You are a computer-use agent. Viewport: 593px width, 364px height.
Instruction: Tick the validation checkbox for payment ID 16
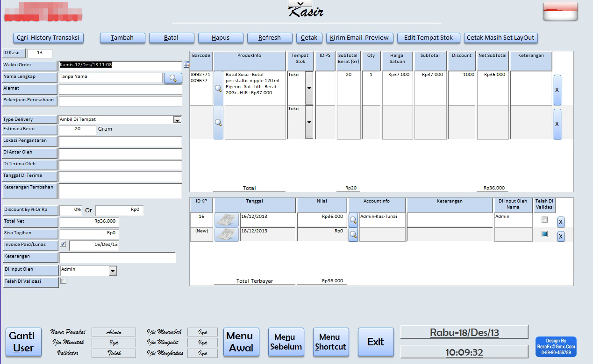pyautogui.click(x=544, y=220)
